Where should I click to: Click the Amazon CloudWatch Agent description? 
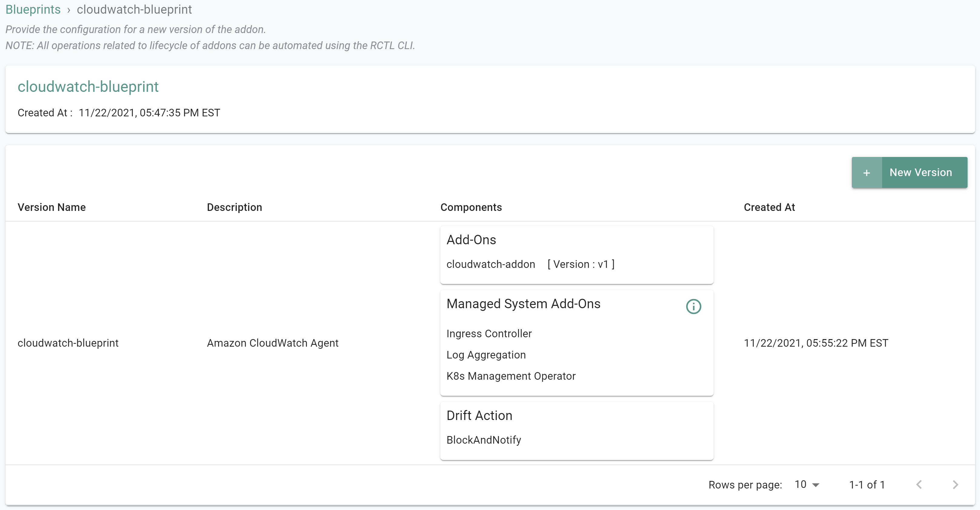click(x=272, y=343)
